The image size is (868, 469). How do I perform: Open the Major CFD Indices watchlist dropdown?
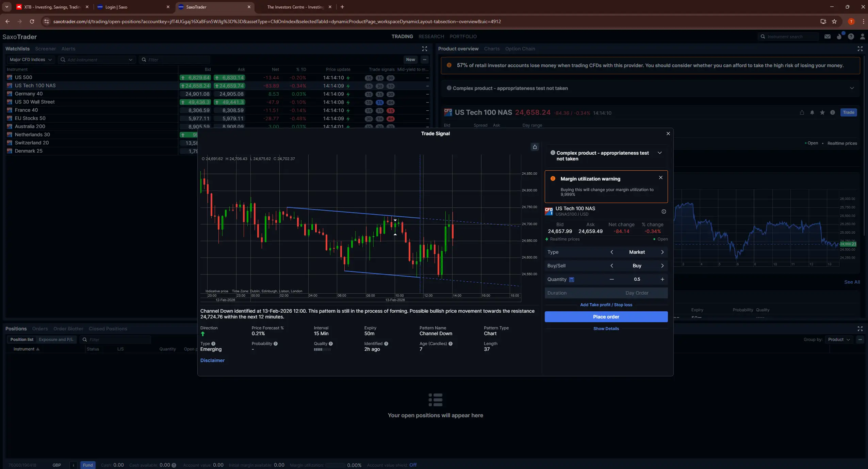[x=30, y=59]
